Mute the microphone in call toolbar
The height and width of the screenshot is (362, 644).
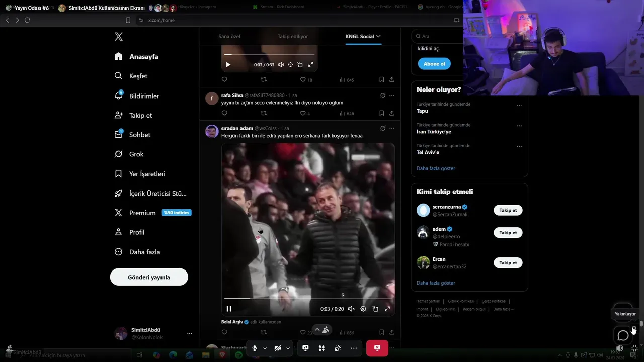click(255, 348)
